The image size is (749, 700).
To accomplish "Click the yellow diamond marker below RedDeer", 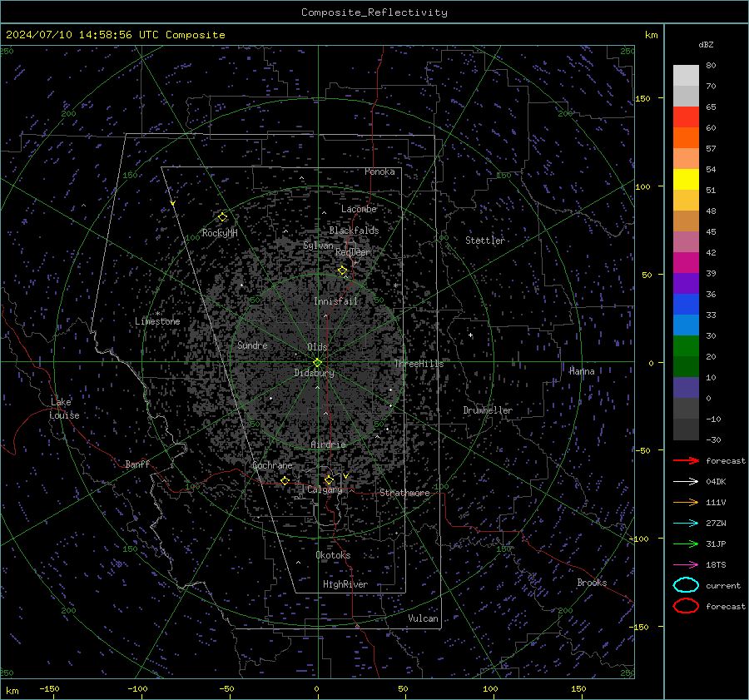I will tap(343, 271).
